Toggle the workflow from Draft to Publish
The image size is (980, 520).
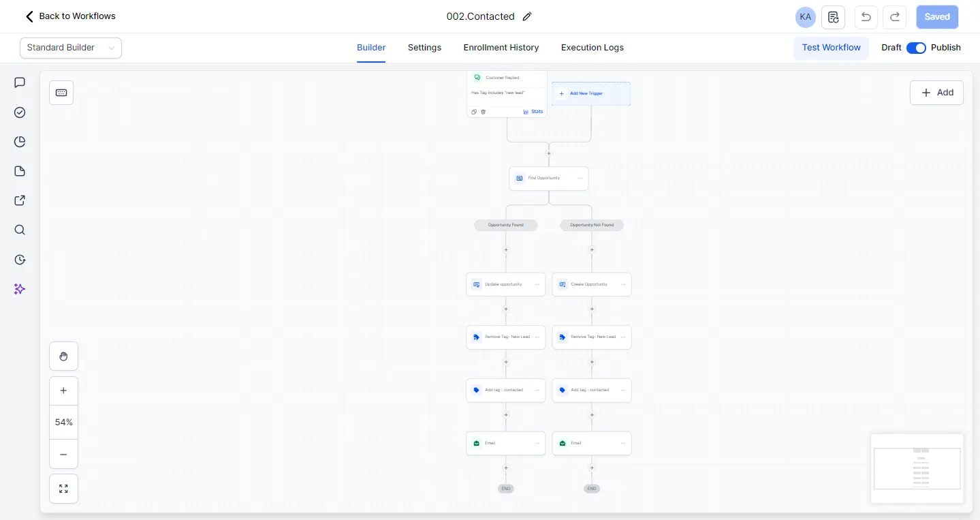pyautogui.click(x=916, y=48)
